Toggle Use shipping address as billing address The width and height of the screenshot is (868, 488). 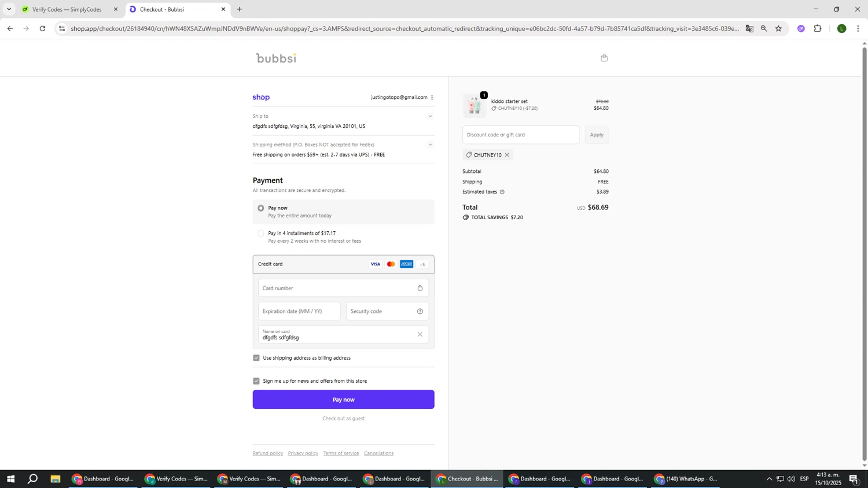(x=256, y=358)
